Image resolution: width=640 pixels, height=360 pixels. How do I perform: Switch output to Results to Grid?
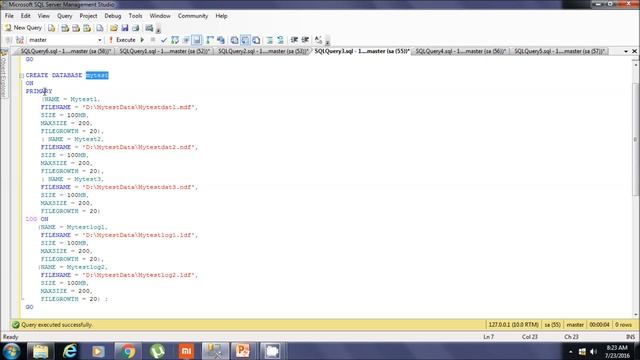point(245,40)
